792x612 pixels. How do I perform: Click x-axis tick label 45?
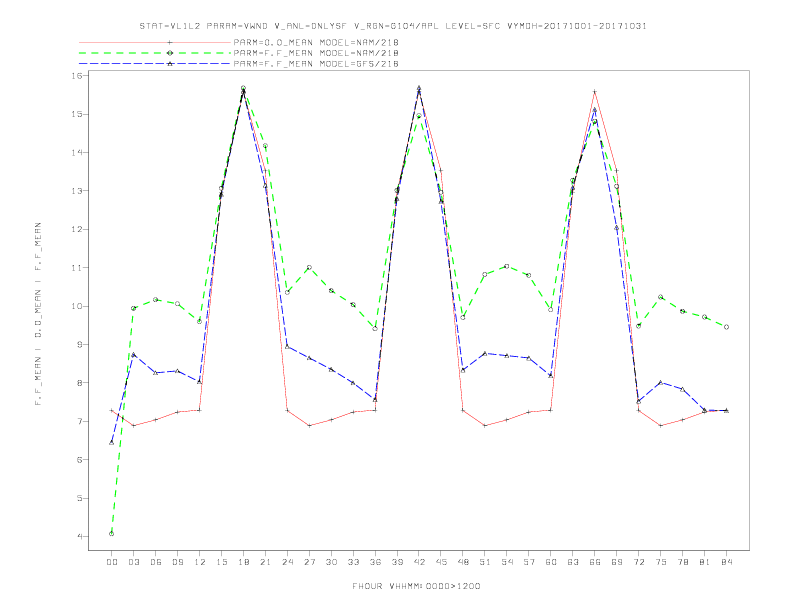tap(441, 562)
